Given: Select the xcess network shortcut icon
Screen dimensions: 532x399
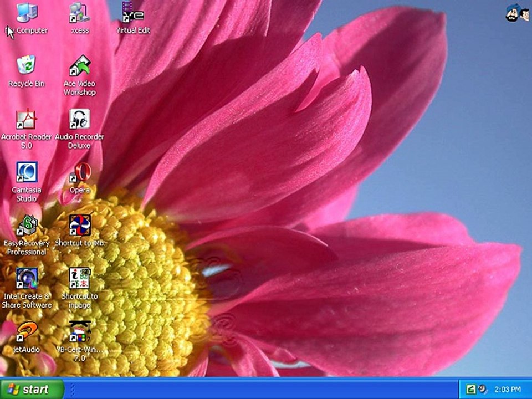Looking at the screenshot, I should coord(80,12).
